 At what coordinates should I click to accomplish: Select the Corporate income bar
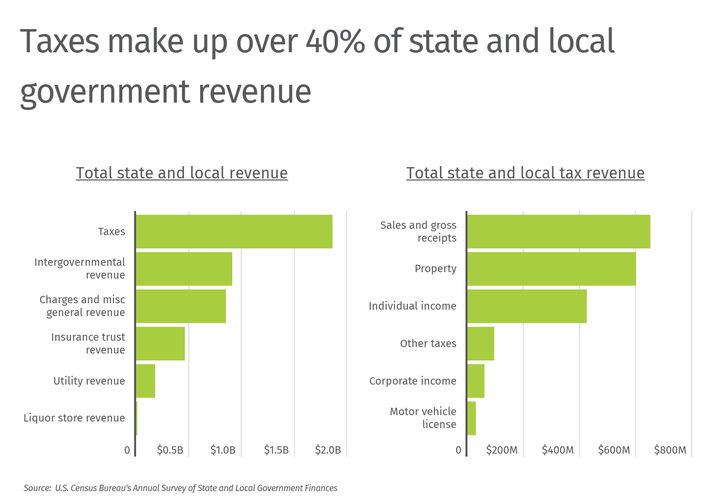point(475,381)
